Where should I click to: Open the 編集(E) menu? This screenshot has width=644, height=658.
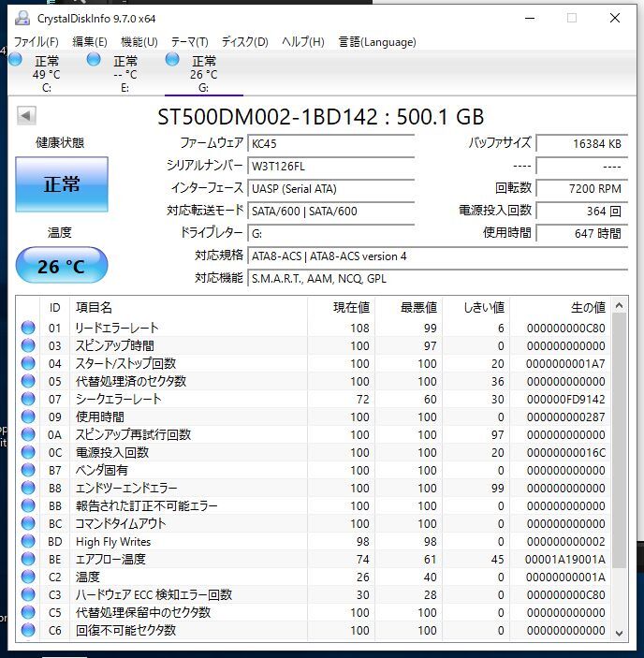90,42
